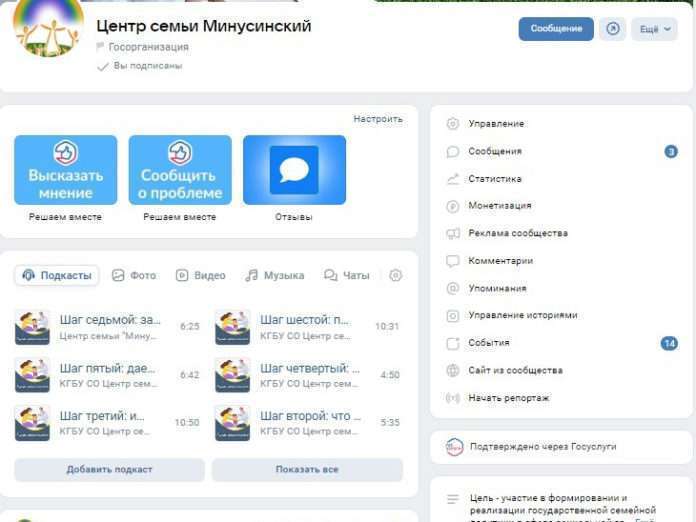Click the Высказать мнение widget tile

click(66, 170)
